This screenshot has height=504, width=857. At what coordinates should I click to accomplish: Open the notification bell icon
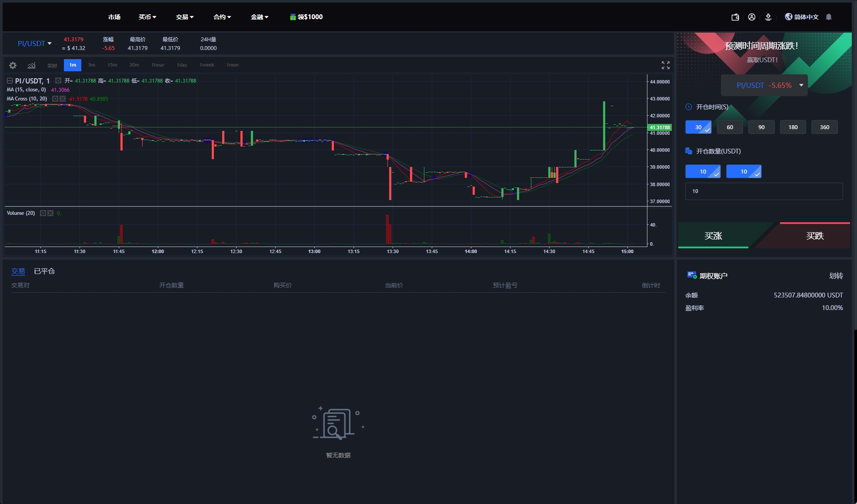pos(829,17)
